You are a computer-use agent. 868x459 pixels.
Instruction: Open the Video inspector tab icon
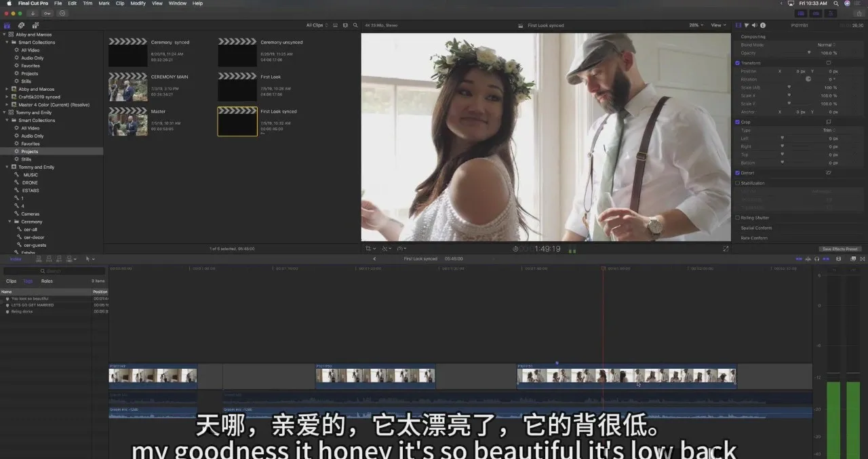click(x=738, y=25)
